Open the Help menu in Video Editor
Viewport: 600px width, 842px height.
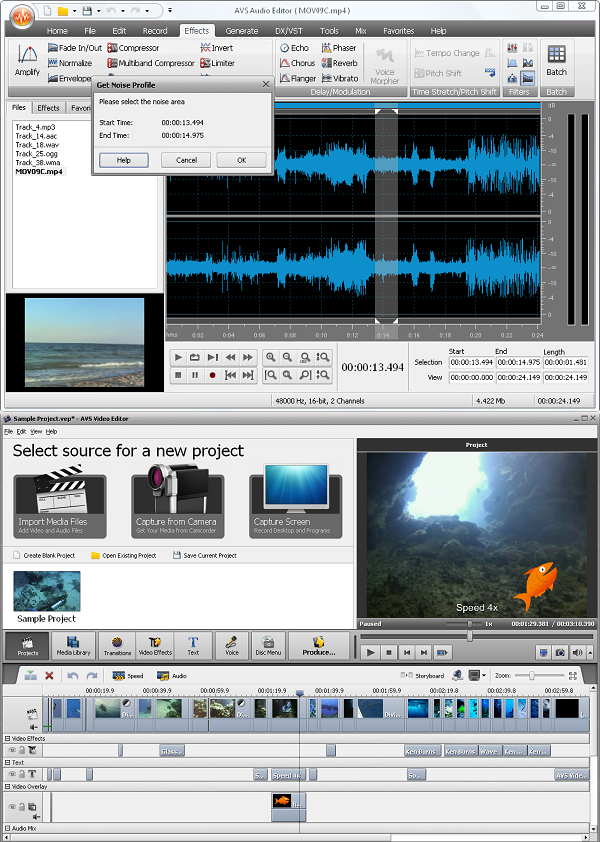pos(51,431)
